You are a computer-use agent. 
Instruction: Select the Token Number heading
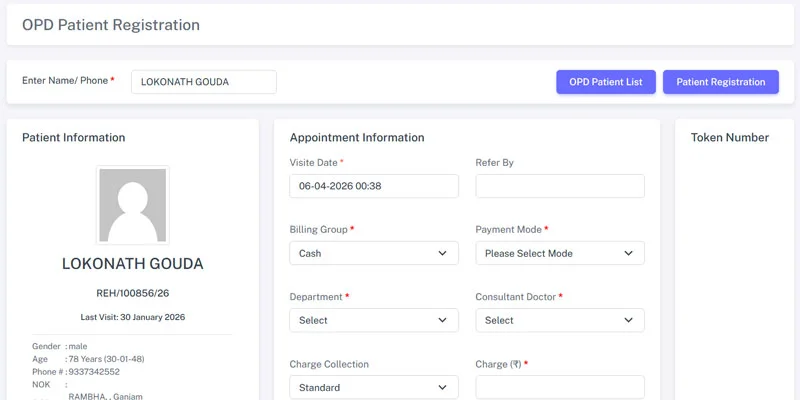(730, 138)
